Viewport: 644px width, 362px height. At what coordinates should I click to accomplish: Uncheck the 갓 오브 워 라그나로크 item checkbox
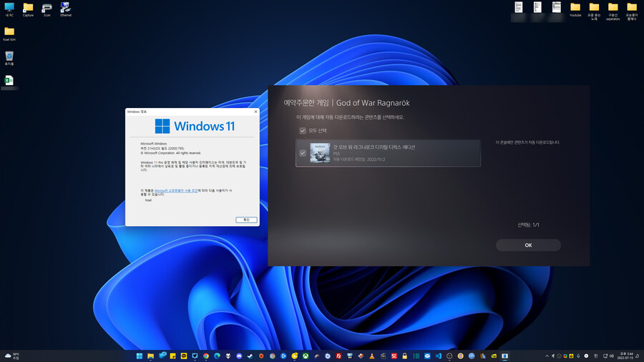tap(303, 152)
